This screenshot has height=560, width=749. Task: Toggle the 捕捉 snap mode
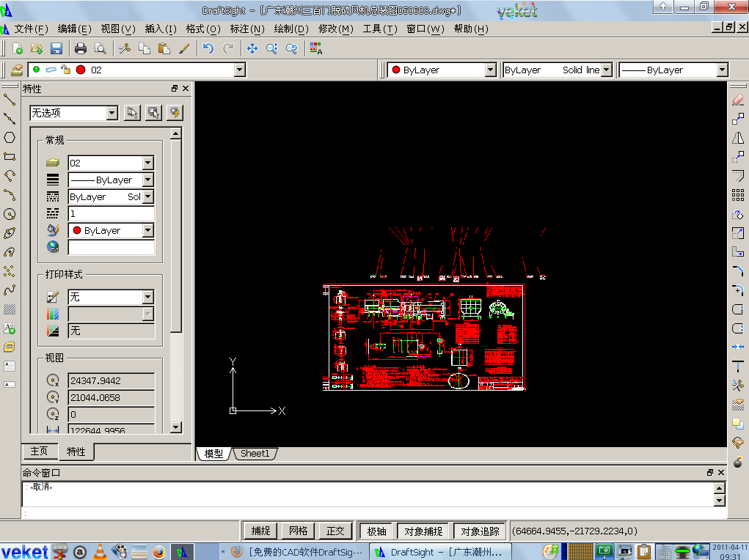[260, 531]
